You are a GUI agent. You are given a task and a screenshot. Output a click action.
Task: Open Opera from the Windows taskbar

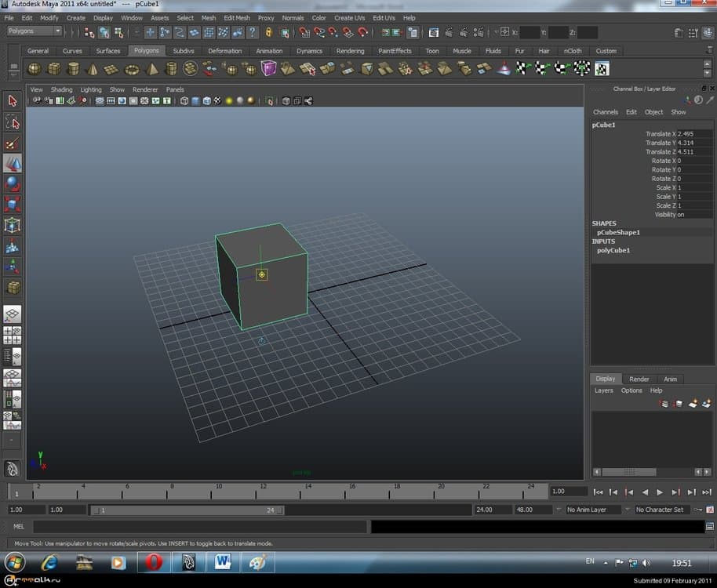point(154,562)
